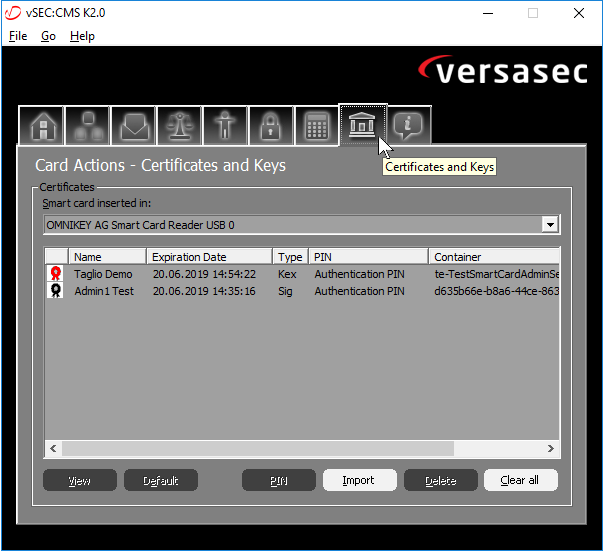This screenshot has height=551, width=603.
Task: Click the Default button
Action: click(x=161, y=480)
